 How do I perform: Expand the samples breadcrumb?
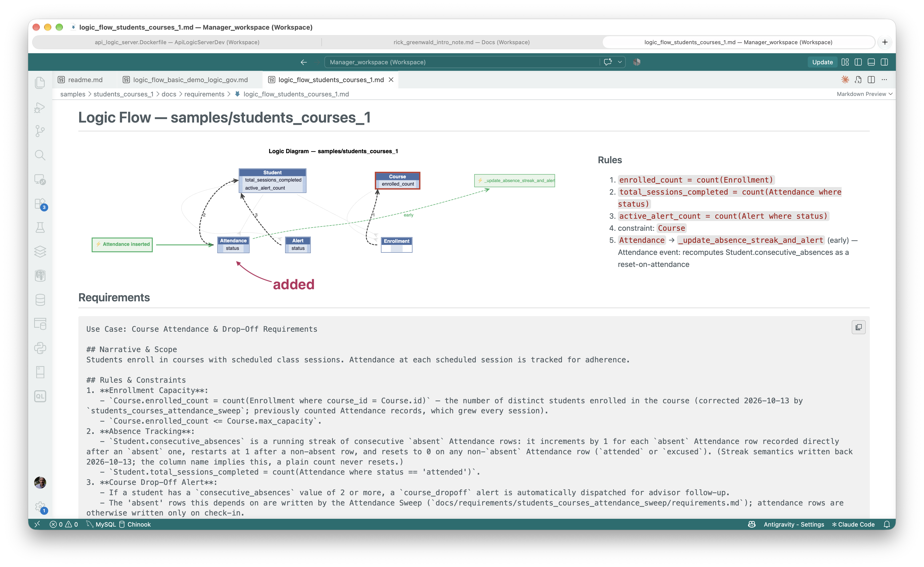coord(73,94)
